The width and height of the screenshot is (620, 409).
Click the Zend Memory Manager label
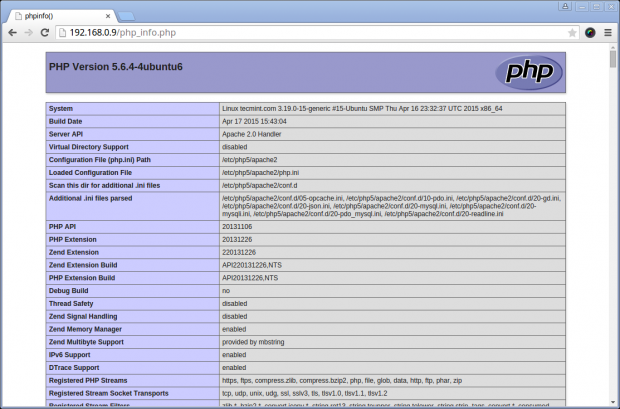(85, 329)
